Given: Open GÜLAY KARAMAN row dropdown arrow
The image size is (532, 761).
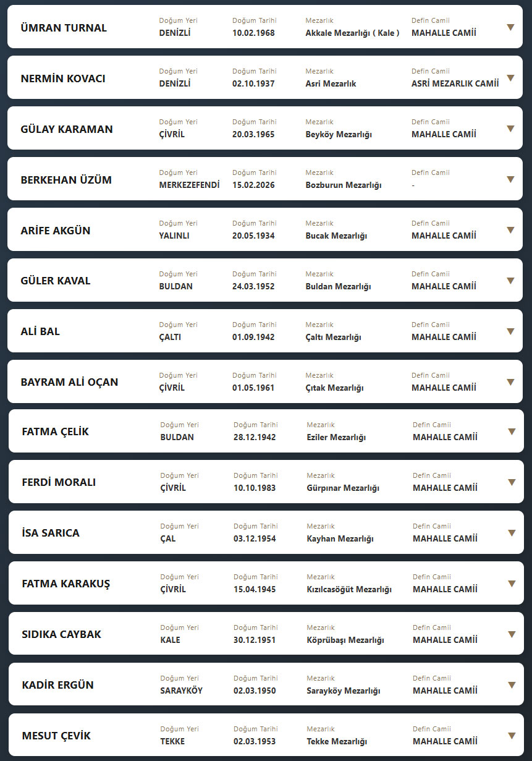Looking at the screenshot, I should click(510, 129).
